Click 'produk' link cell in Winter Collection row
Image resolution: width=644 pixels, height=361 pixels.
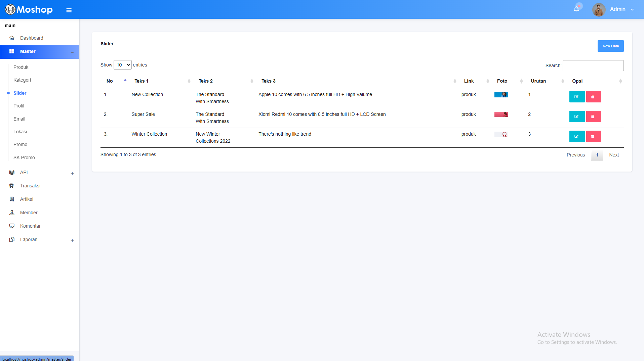point(469,134)
